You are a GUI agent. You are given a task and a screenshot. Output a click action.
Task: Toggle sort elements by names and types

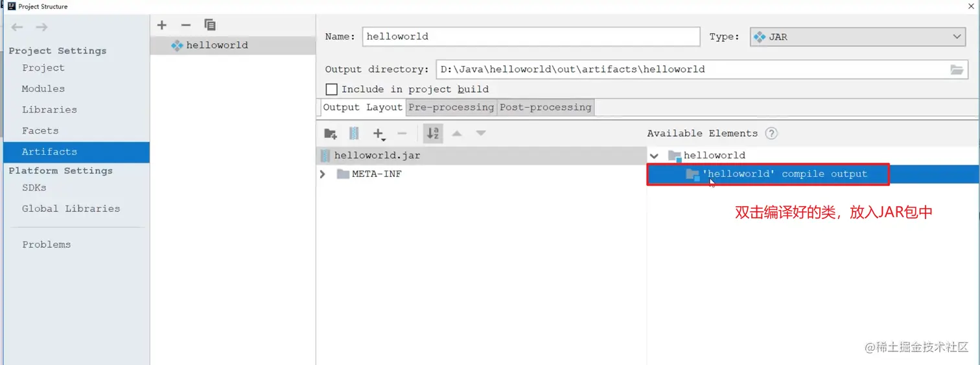[433, 134]
